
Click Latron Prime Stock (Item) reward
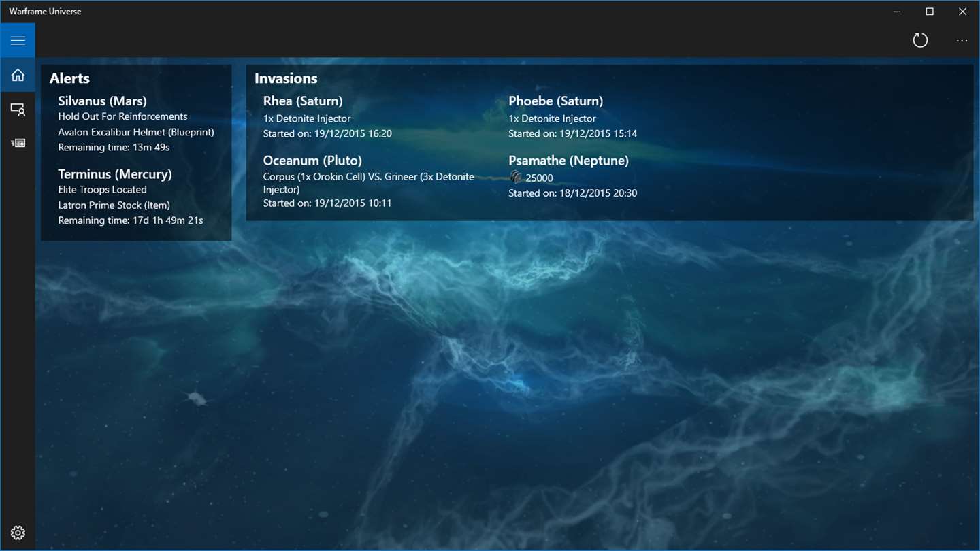tap(114, 205)
